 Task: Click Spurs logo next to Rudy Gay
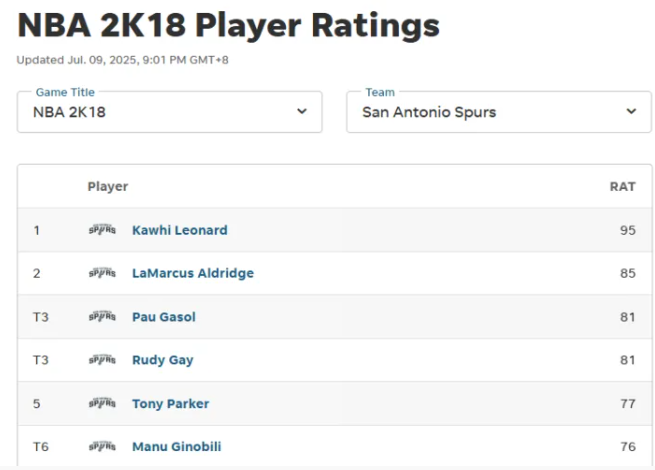[102, 360]
